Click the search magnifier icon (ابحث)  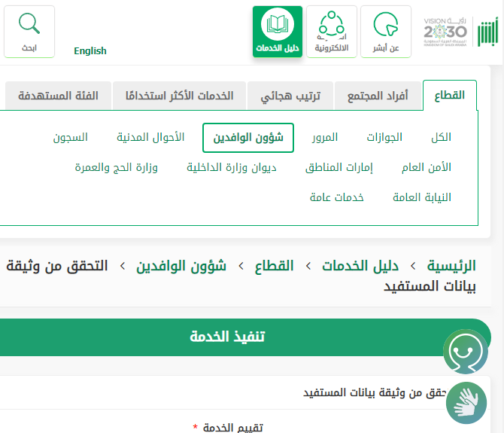(29, 25)
